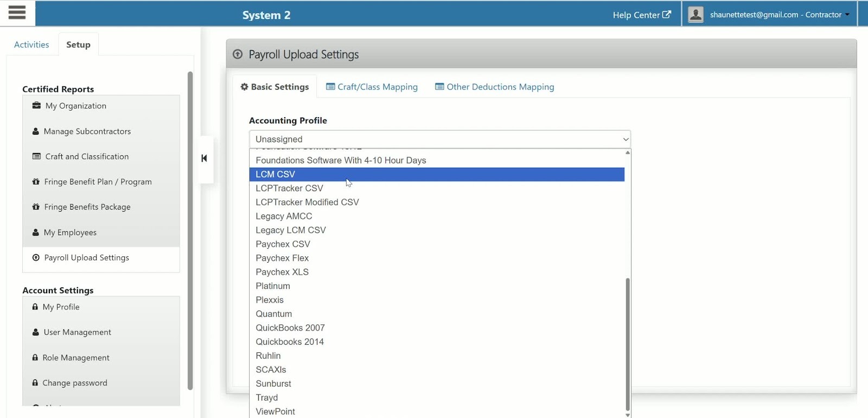868x418 pixels.
Task: Open the user account dropdown
Action: [x=769, y=15]
